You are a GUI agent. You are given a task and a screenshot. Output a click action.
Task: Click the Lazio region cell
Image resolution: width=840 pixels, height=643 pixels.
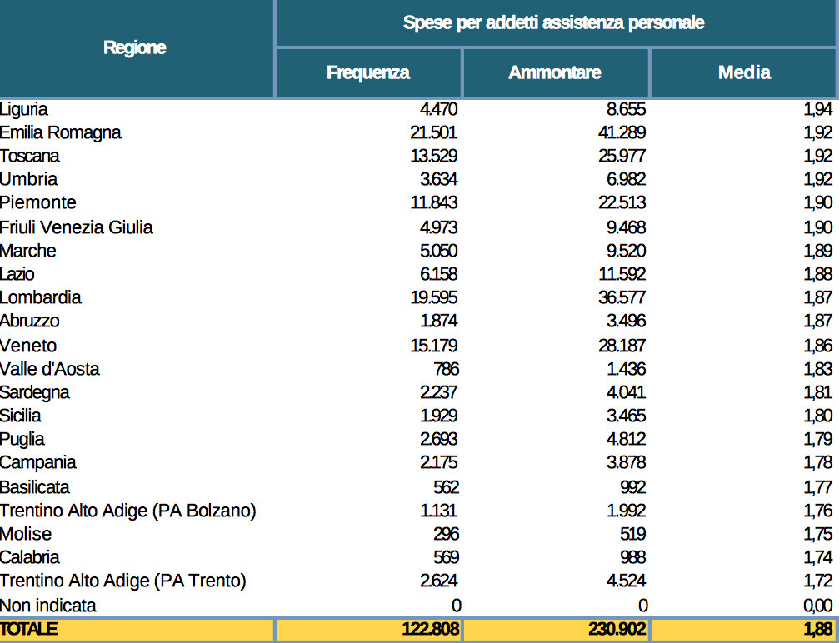17,274
